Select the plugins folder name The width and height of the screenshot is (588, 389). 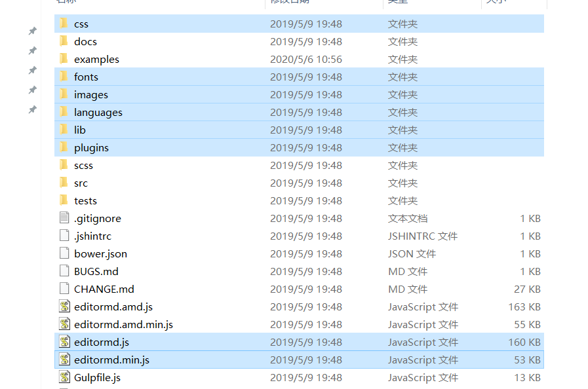point(92,147)
